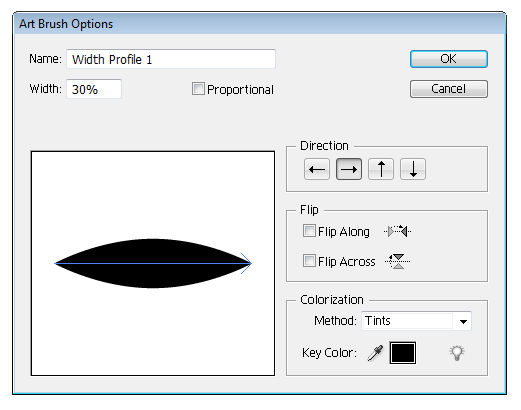Click the brush Name text field
The image size is (521, 410).
tap(171, 59)
